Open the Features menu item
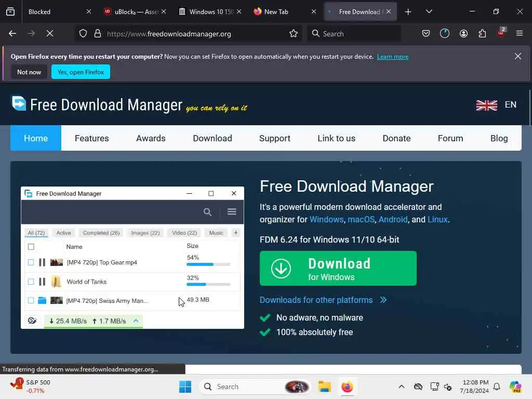This screenshot has width=532, height=399. click(x=92, y=138)
